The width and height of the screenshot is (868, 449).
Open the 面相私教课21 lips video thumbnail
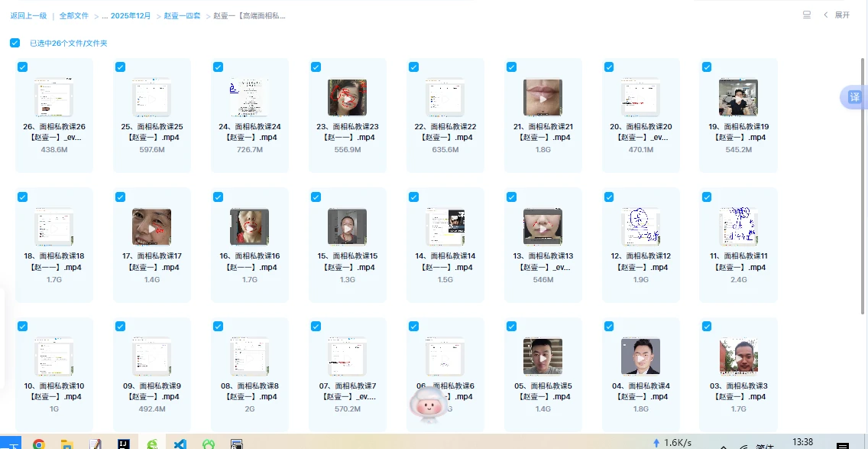[x=542, y=98]
